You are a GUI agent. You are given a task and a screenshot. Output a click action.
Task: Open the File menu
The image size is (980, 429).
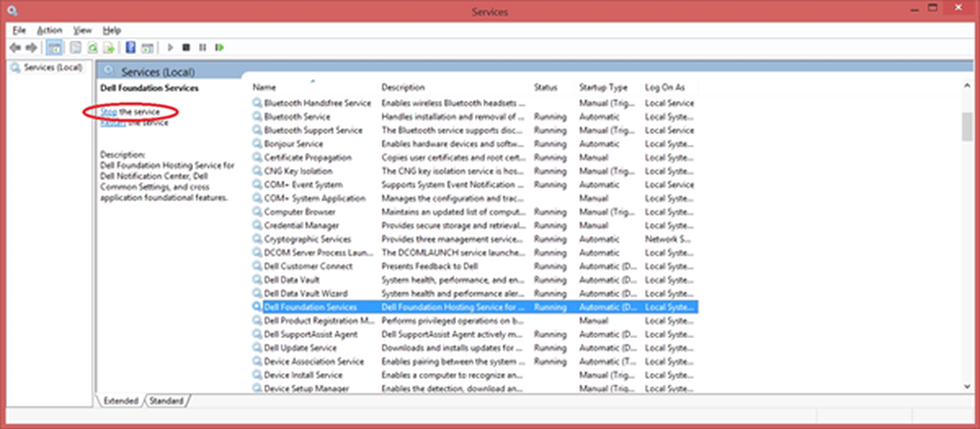[x=19, y=30]
